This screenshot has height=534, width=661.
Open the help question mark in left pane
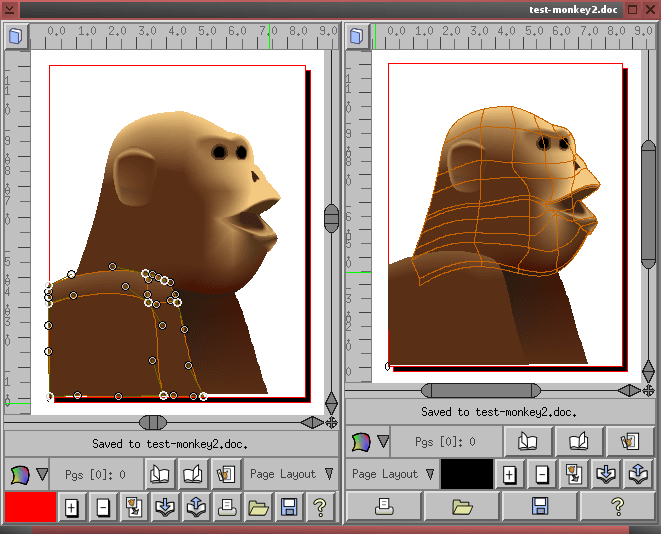[x=320, y=507]
